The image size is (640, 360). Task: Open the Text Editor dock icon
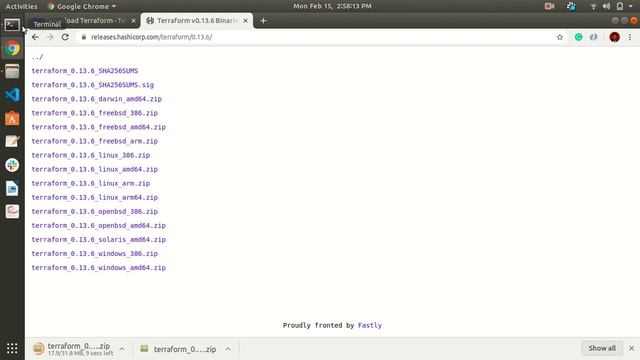12,142
